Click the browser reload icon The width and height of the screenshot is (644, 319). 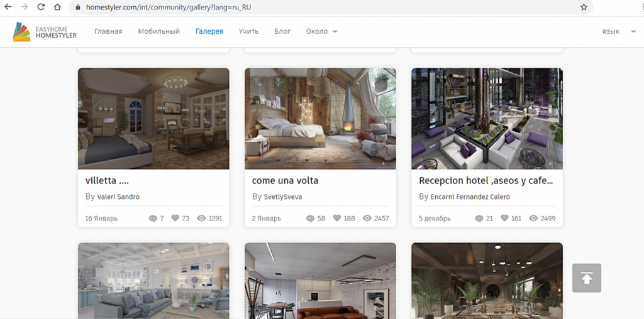coord(41,8)
